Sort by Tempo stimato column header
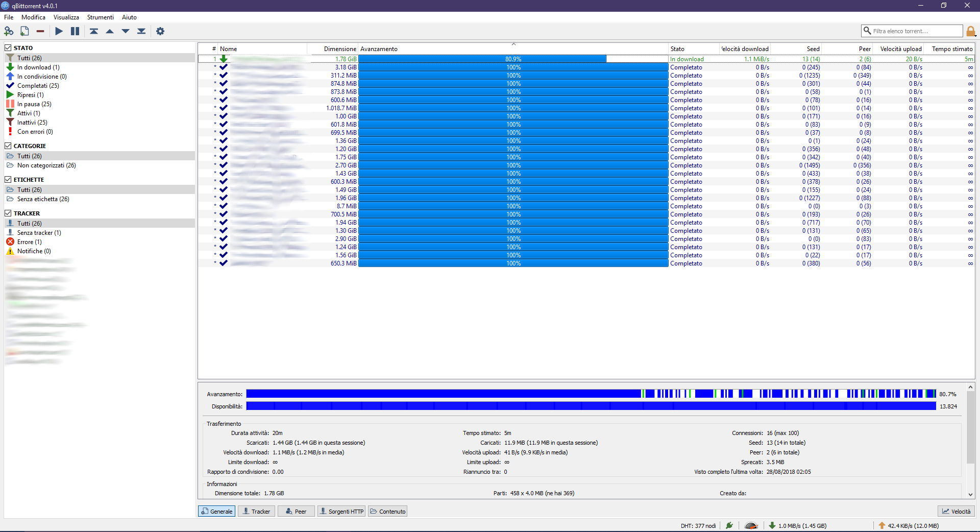The image size is (980, 532). pos(949,49)
